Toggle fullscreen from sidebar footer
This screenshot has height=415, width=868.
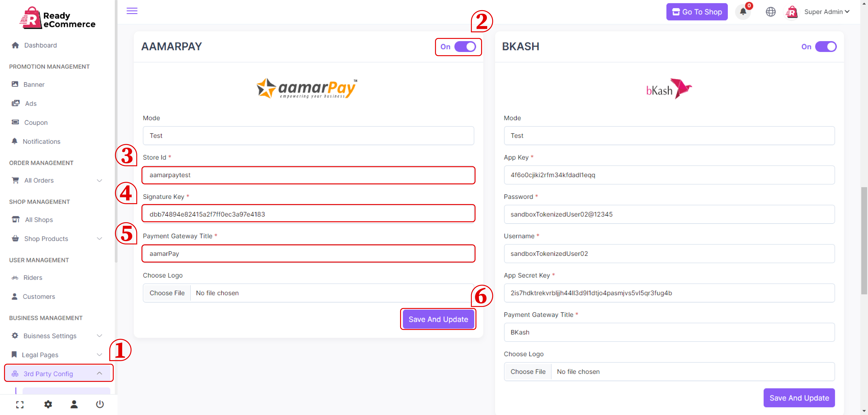tap(20, 405)
